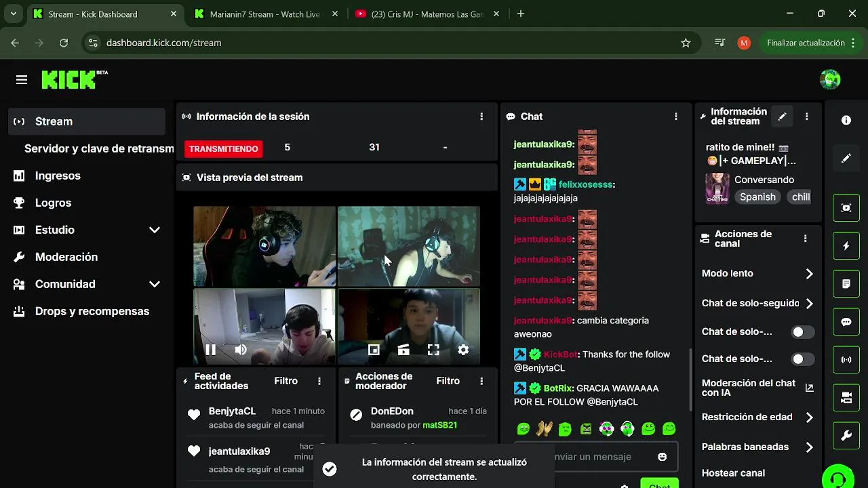
Task: Click the pencil icon in the right sidebar
Action: tap(846, 159)
